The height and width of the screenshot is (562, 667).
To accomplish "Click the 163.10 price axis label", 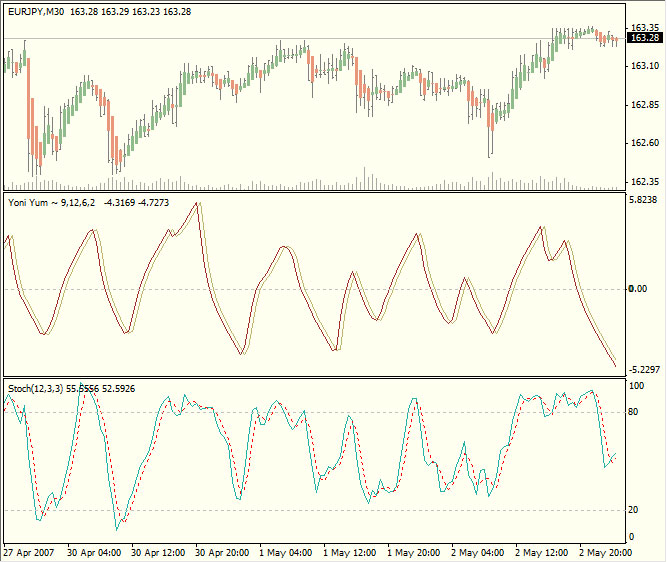I will [x=645, y=66].
